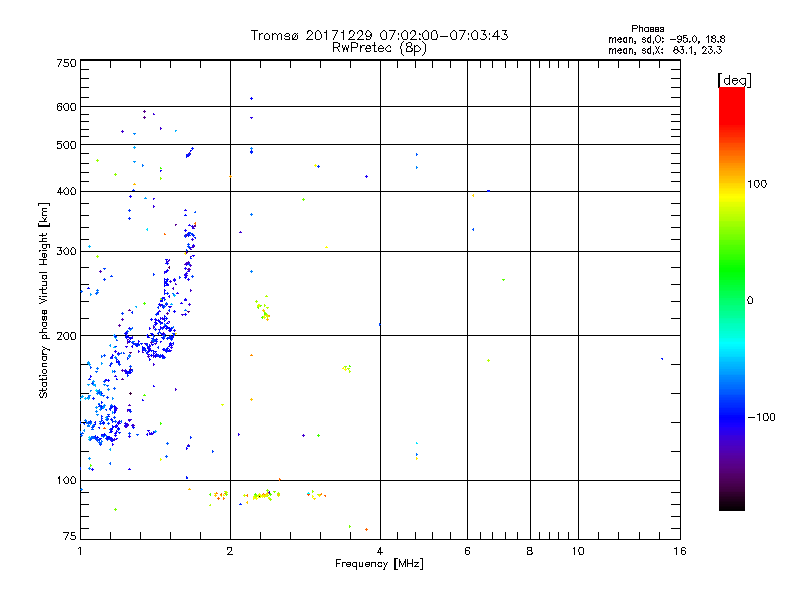The image size is (800, 600).
Task: Click the x-axis tick label '16'
Action: [680, 551]
